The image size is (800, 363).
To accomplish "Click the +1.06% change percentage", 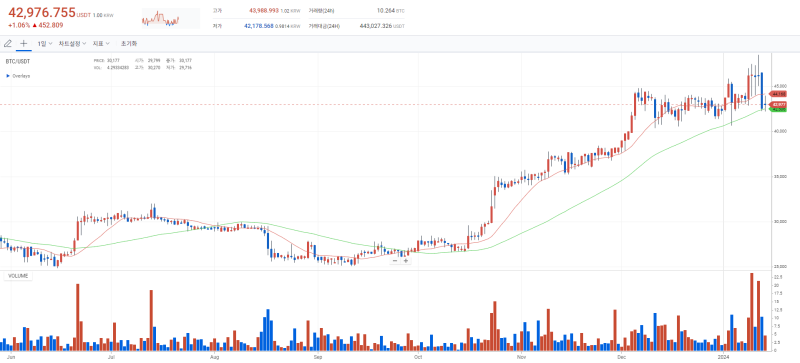I will click(x=19, y=25).
